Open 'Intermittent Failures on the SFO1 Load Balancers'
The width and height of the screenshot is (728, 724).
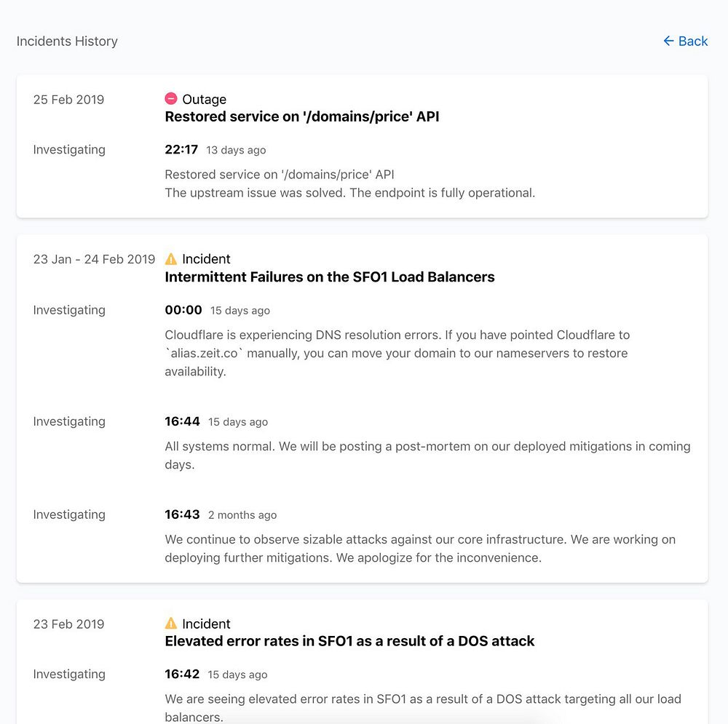point(329,277)
